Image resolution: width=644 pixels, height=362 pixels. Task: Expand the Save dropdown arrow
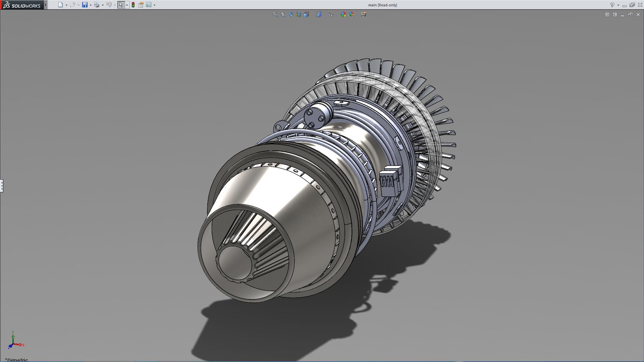click(x=91, y=5)
